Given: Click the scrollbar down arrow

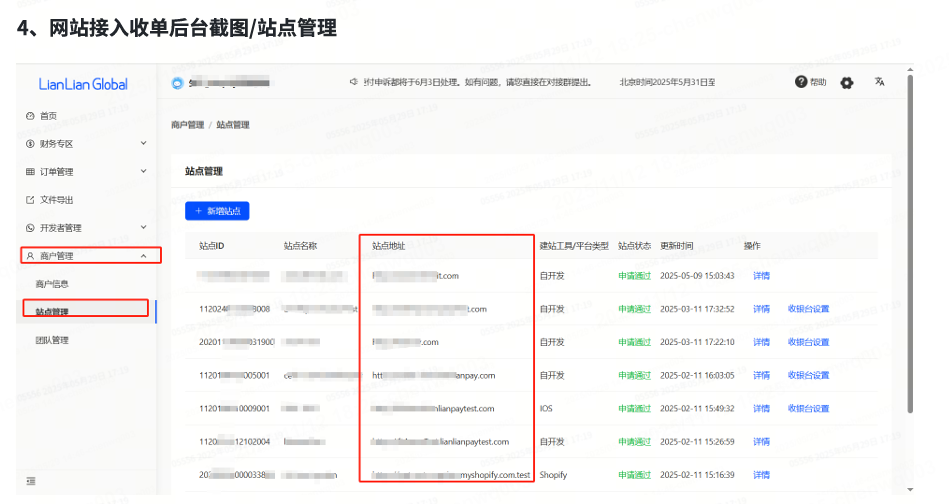Looking at the screenshot, I should click(x=910, y=489).
